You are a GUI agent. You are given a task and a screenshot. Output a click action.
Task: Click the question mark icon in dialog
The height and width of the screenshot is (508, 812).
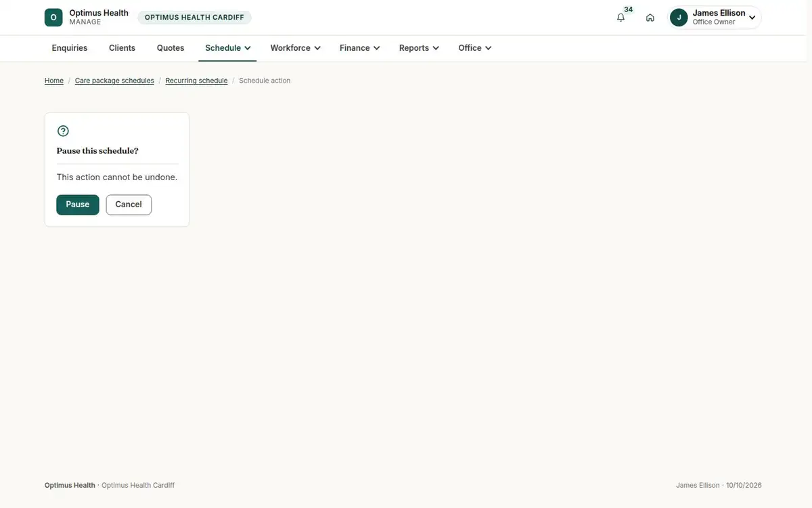(63, 131)
